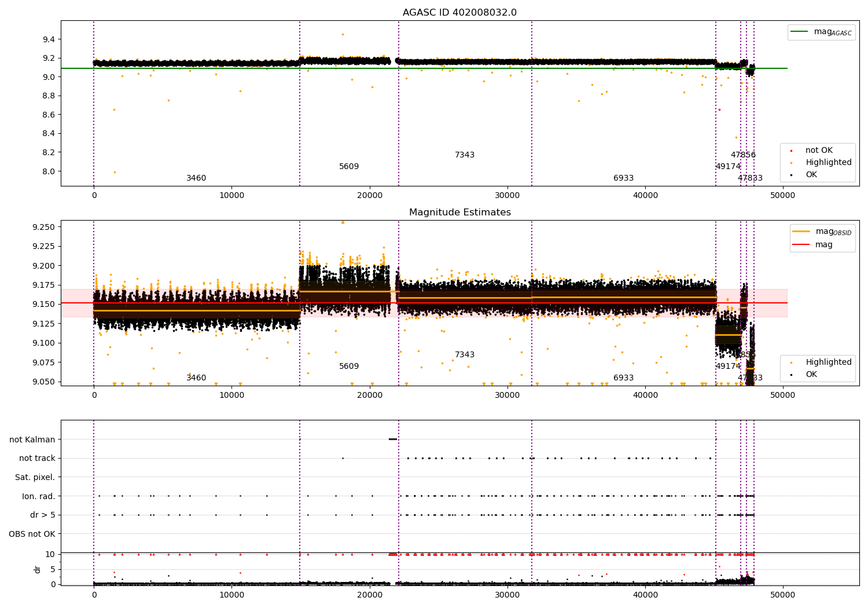Click obsid label 6933 in Magnitude Estimates plot

click(624, 378)
